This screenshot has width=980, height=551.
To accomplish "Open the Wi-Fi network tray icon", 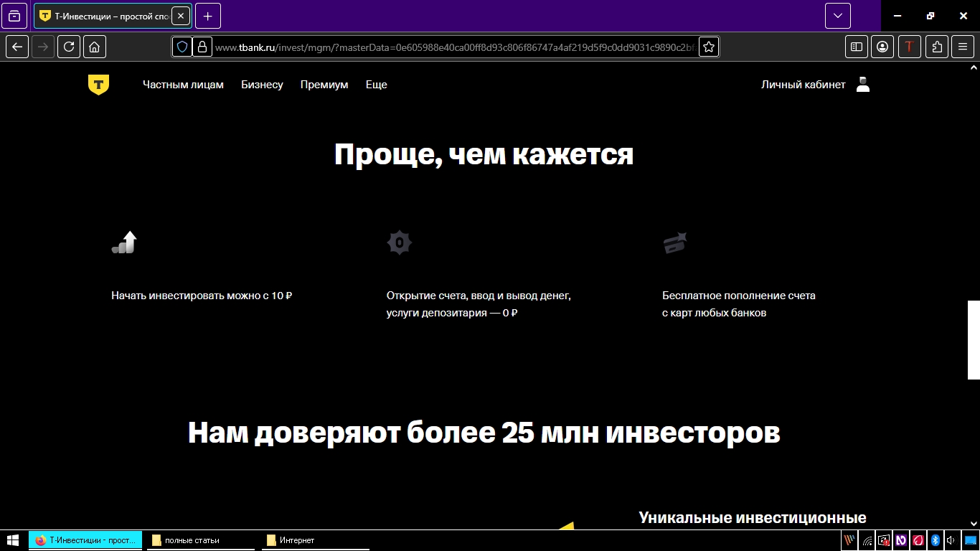I will coord(867,540).
